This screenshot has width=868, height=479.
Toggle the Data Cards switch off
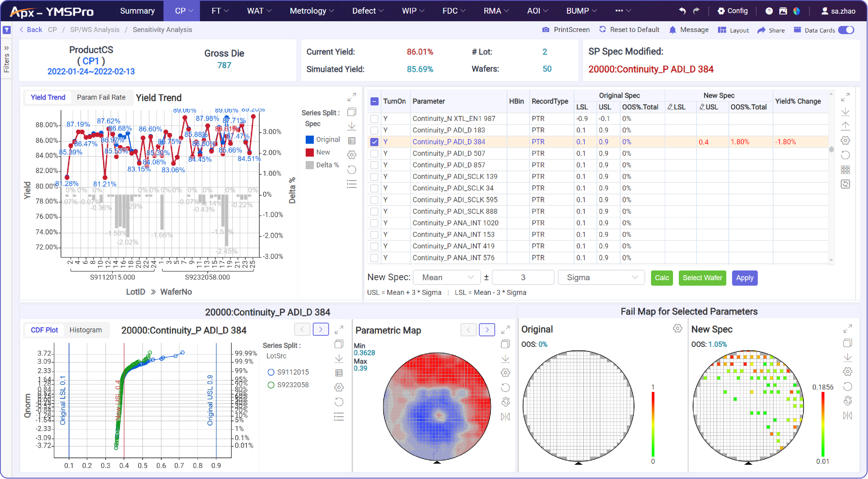(x=846, y=30)
